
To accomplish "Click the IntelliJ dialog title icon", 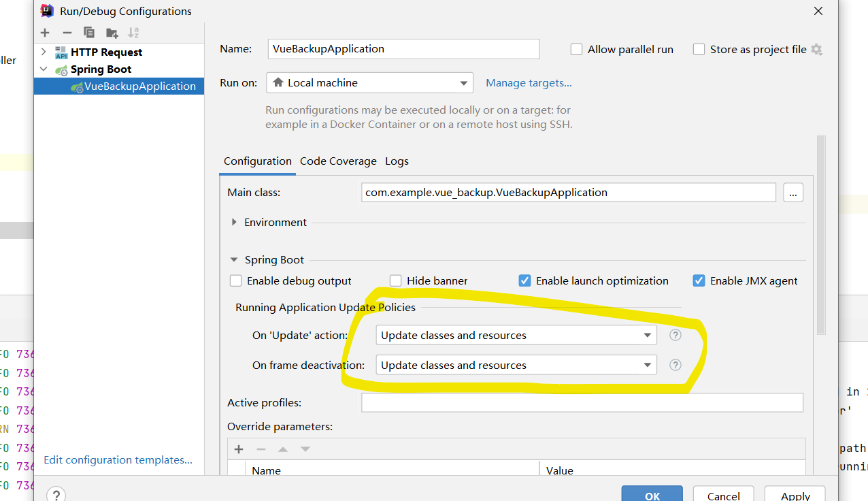I will [47, 11].
